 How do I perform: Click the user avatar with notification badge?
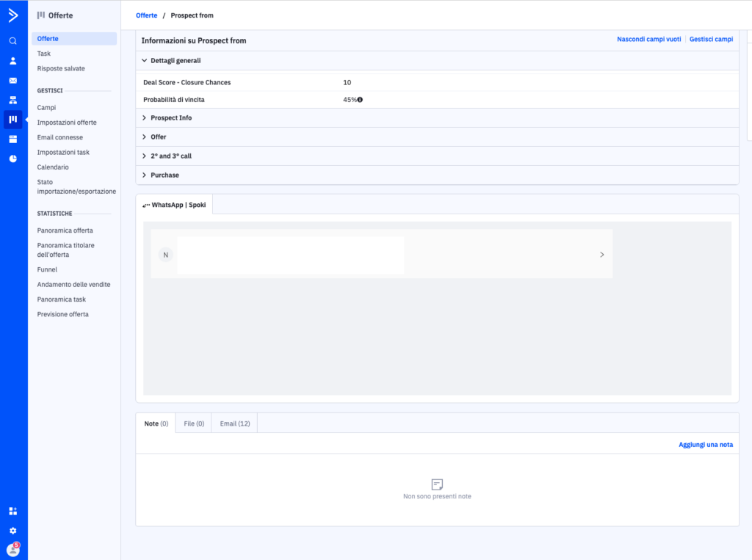13,550
